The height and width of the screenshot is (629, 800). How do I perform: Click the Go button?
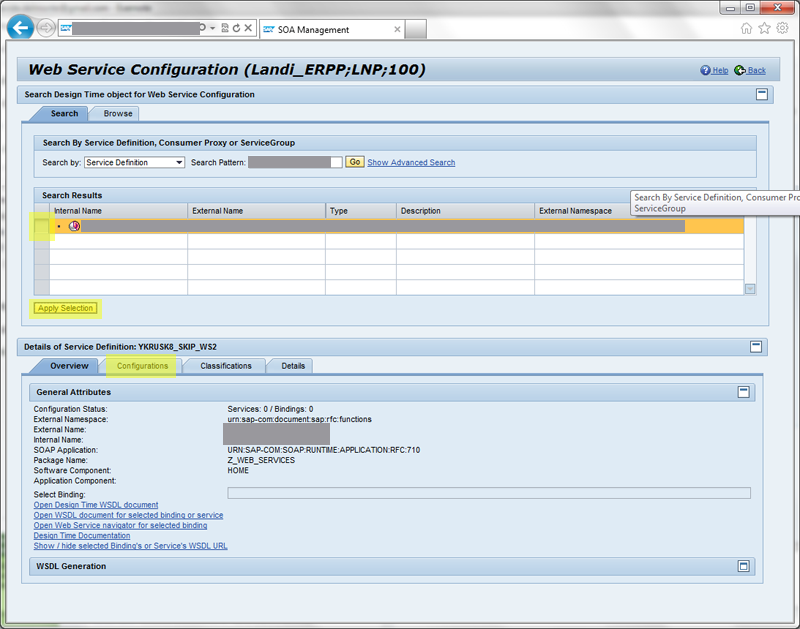click(x=355, y=162)
